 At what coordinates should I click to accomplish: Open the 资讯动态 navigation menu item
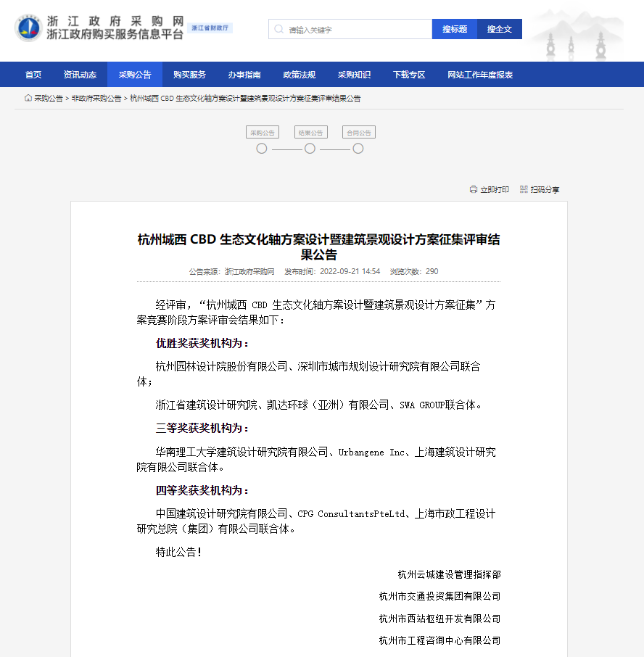coord(80,75)
